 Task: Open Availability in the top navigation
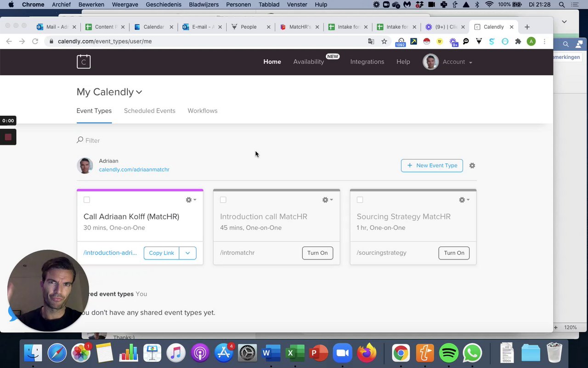point(309,62)
